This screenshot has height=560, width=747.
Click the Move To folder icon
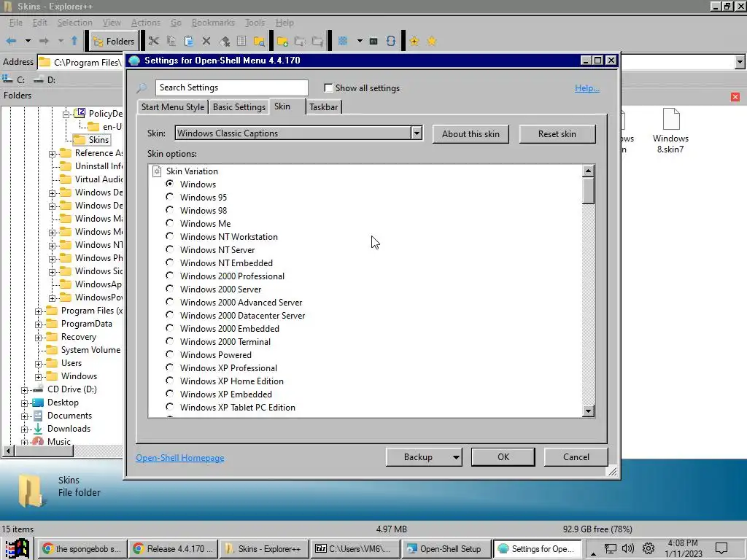[x=317, y=41]
